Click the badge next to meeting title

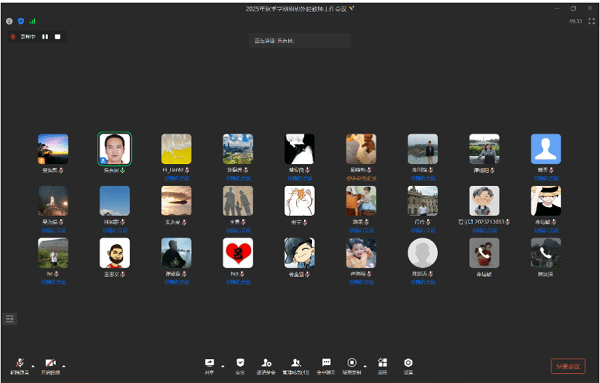tap(352, 8)
